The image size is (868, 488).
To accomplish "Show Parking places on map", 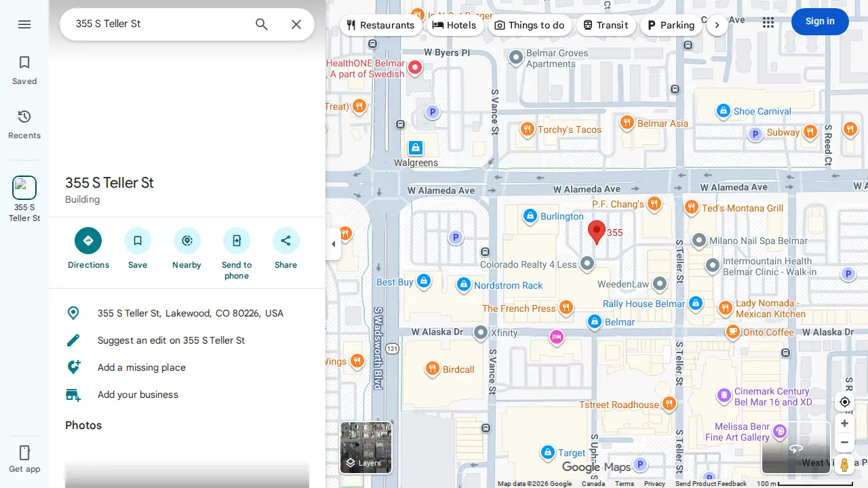I will coord(671,25).
